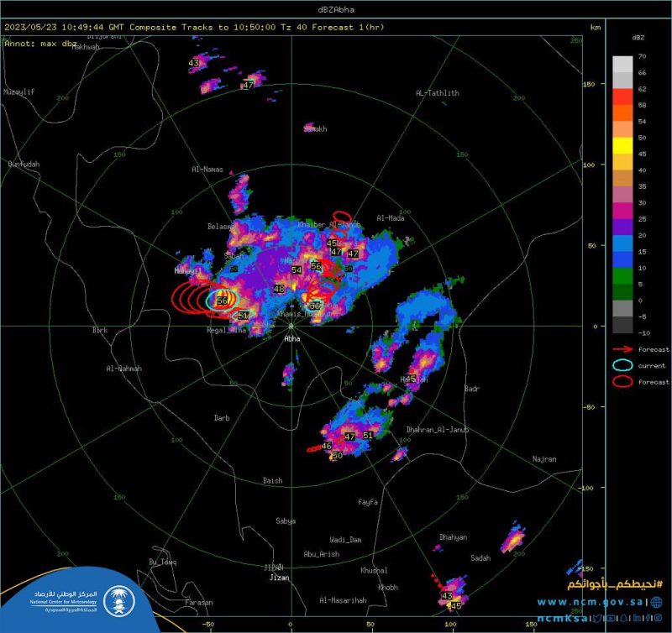This screenshot has width=672, height=633.
Task: Click the Arabic hashtag text in yellow
Action: 615,584
